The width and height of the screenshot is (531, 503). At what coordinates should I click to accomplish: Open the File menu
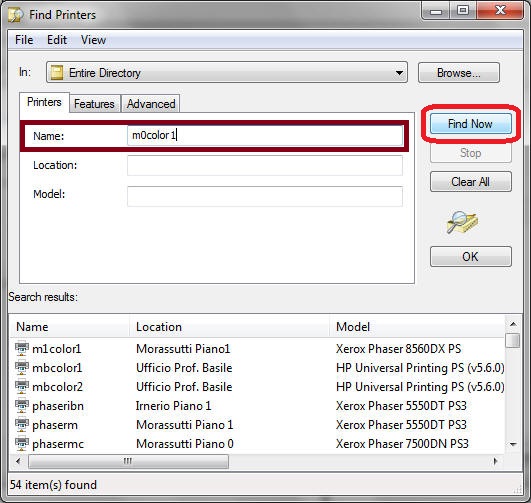click(x=24, y=40)
